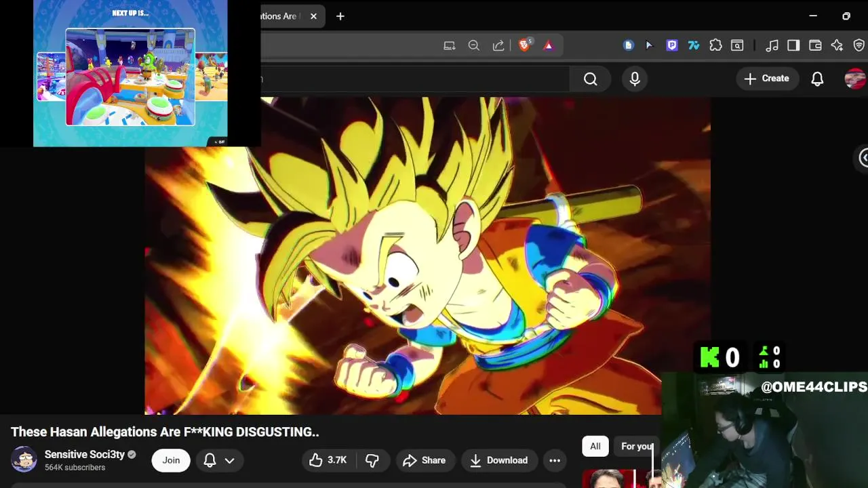Click the Fall Guys overlay preview thumbnail
This screenshot has width=868, height=488.
[x=130, y=77]
